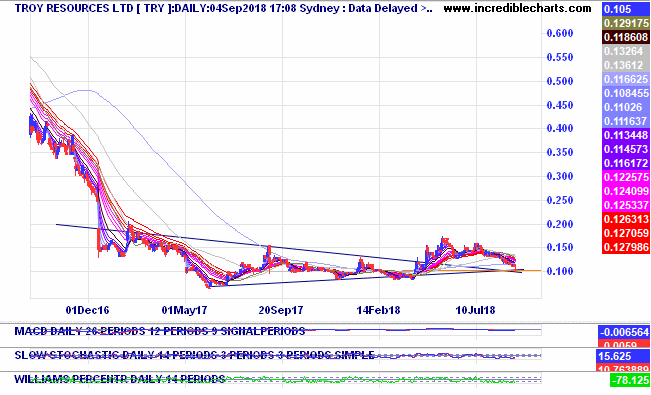Image resolution: width=651 pixels, height=395 pixels.
Task: Click the 14Feb18 date label
Action: point(378,310)
